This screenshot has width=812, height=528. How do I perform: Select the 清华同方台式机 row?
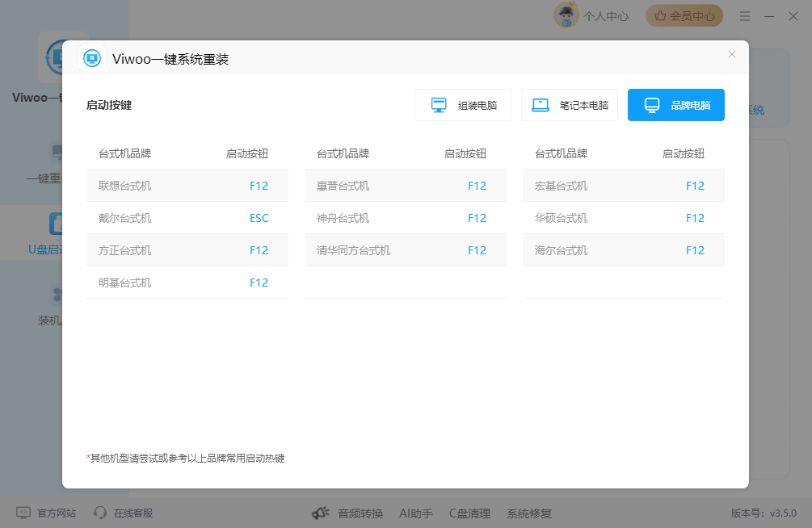(406, 250)
